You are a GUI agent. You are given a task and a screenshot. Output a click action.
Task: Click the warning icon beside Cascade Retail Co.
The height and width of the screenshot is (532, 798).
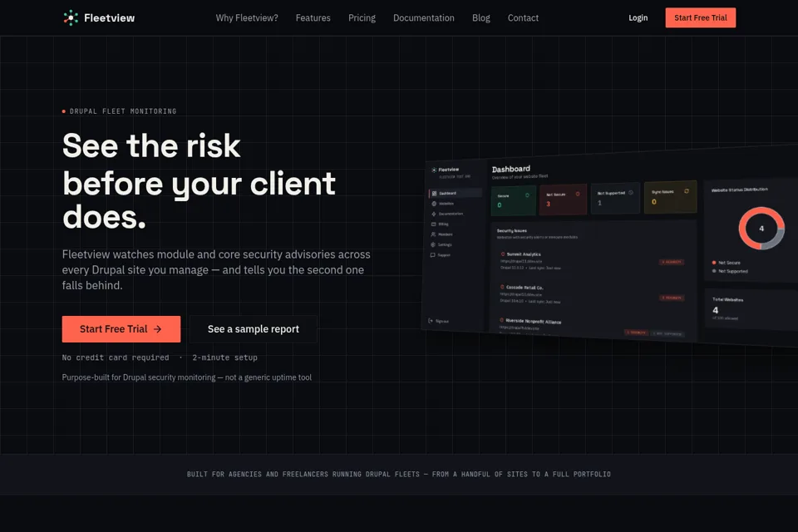coord(502,287)
